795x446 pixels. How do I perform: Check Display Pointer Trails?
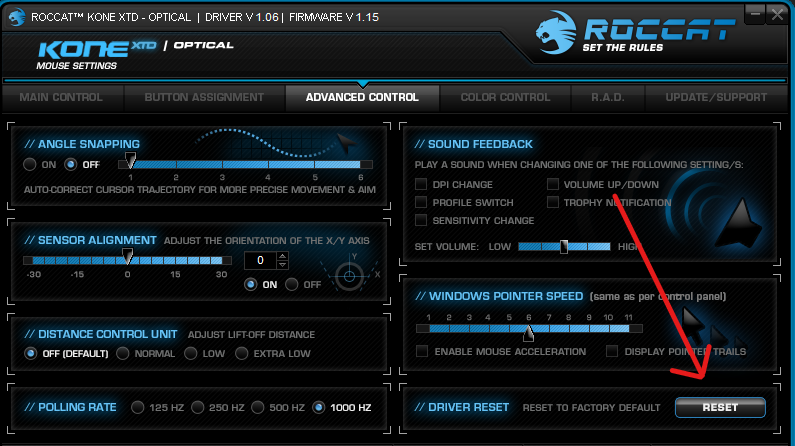click(x=612, y=351)
